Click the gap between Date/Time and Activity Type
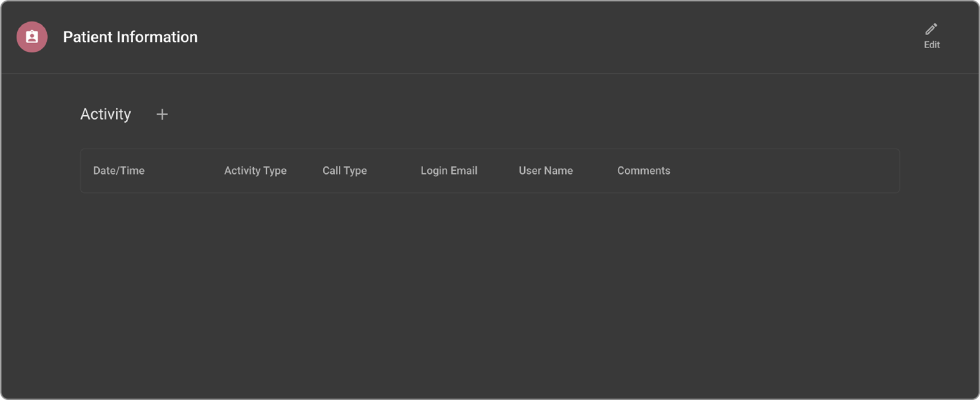 tap(185, 171)
